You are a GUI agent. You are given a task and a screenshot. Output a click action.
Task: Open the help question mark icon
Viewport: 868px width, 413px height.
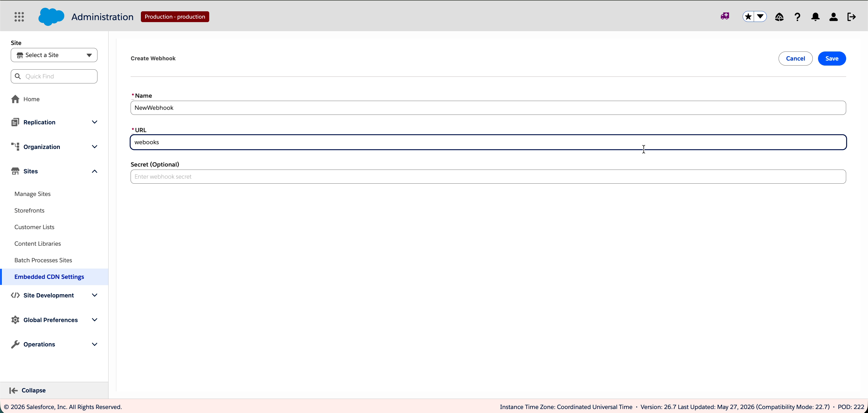tap(797, 17)
